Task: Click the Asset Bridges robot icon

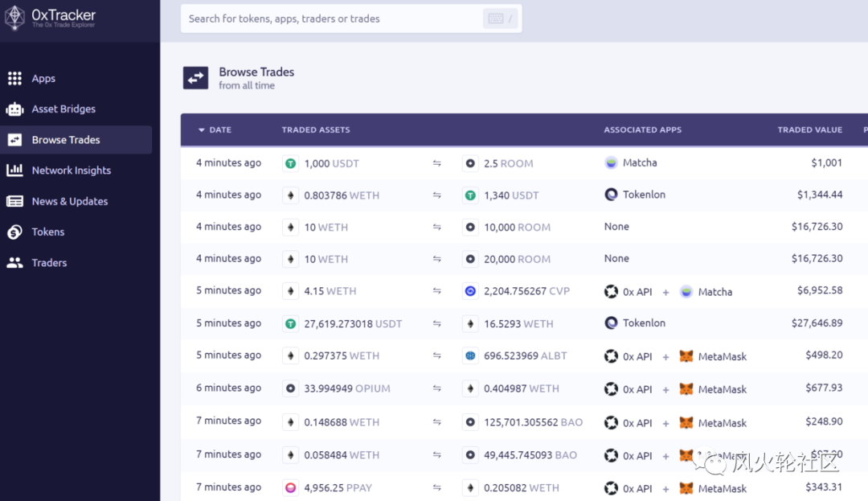Action: [14, 109]
